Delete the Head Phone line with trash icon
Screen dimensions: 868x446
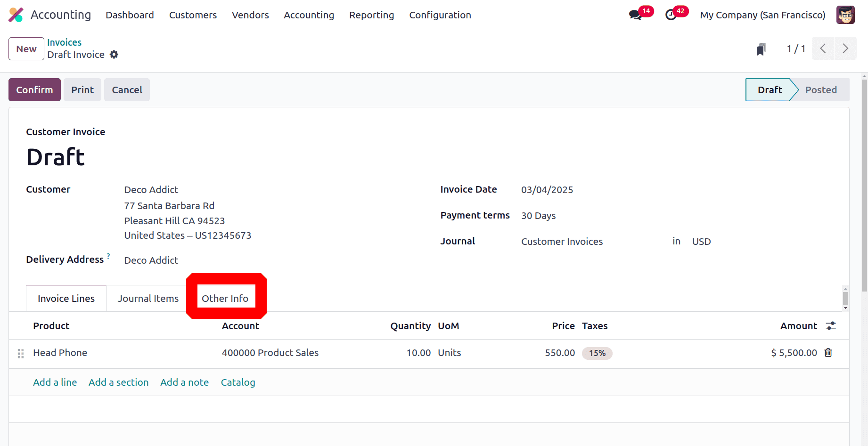pyautogui.click(x=828, y=352)
